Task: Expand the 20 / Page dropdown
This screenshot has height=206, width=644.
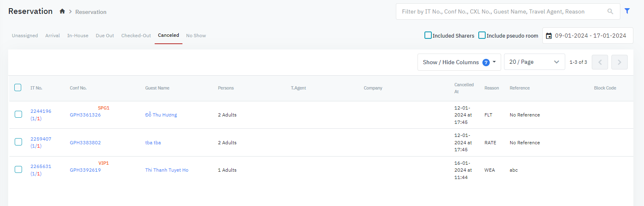Action: coord(534,62)
